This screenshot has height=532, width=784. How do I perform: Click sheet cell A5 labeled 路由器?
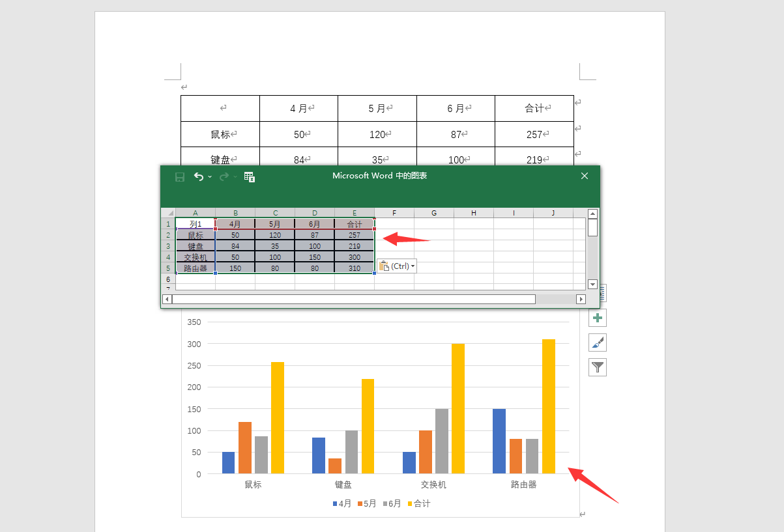pos(196,268)
